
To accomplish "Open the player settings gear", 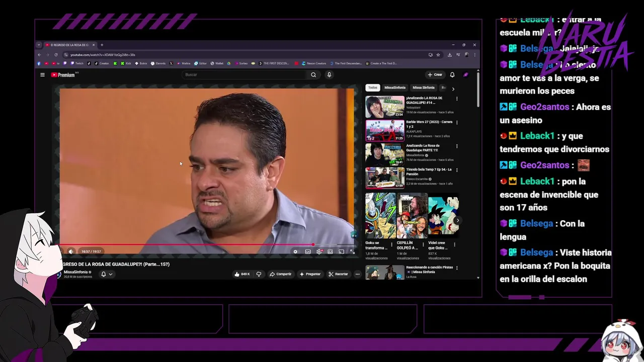I will pos(319,251).
